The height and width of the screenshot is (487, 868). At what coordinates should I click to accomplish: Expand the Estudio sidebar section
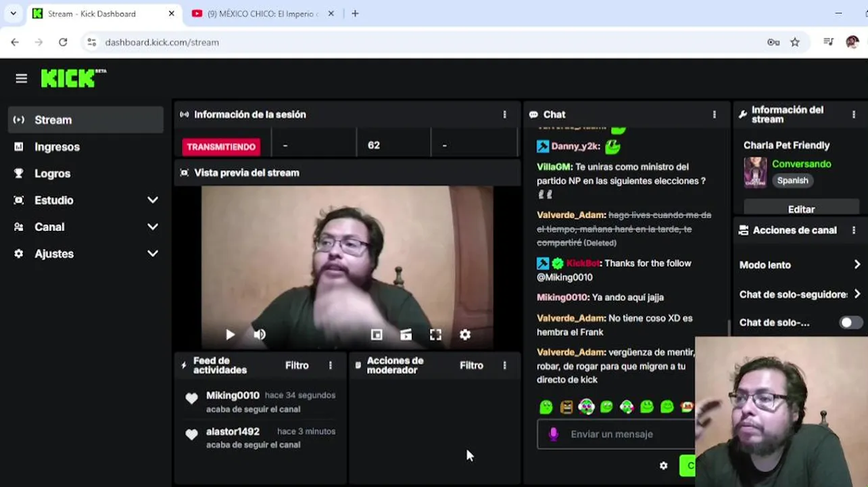[x=86, y=200]
